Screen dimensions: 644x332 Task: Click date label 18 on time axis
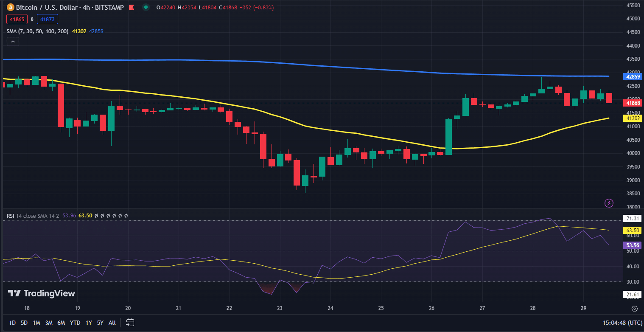27,309
